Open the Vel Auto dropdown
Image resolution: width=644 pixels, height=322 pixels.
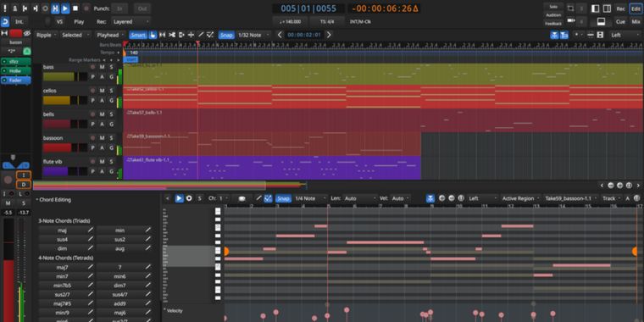tap(400, 198)
